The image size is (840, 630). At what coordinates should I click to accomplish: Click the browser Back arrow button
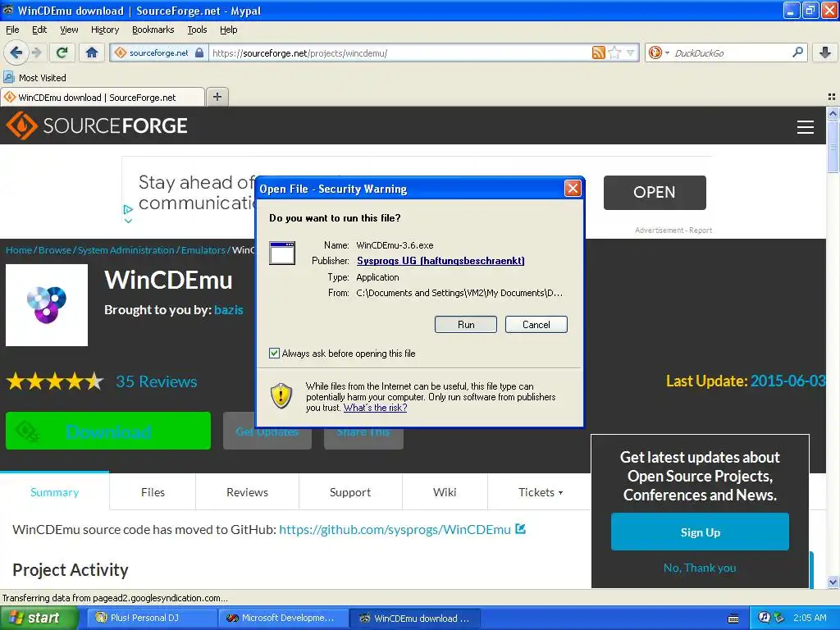point(16,52)
